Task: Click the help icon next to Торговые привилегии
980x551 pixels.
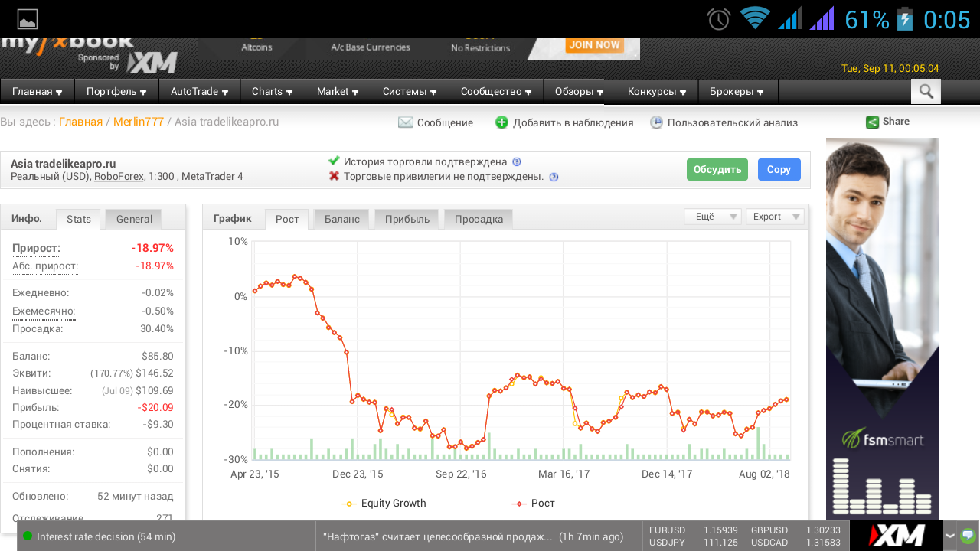Action: click(554, 177)
